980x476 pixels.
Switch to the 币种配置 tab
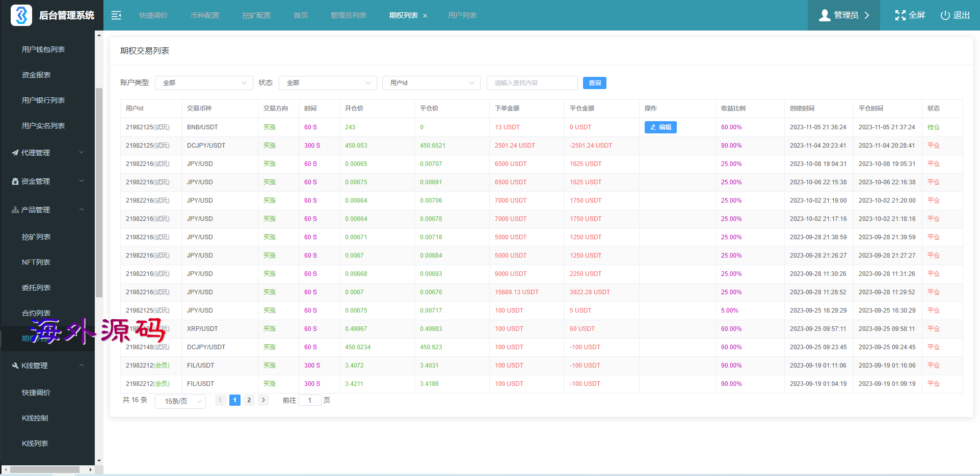point(205,15)
